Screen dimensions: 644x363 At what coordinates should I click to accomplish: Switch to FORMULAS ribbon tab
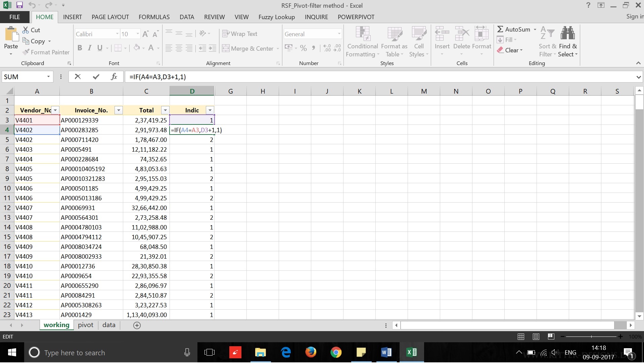click(x=154, y=17)
